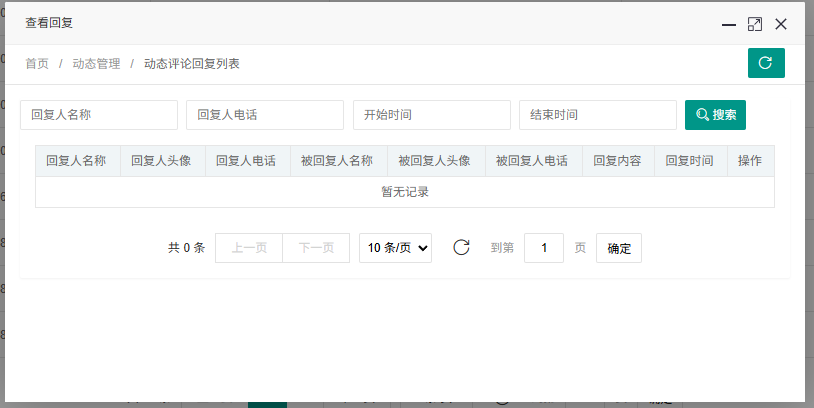Open the 结束时间 date field
Screen dimensions: 814x408
pyautogui.click(x=597, y=115)
